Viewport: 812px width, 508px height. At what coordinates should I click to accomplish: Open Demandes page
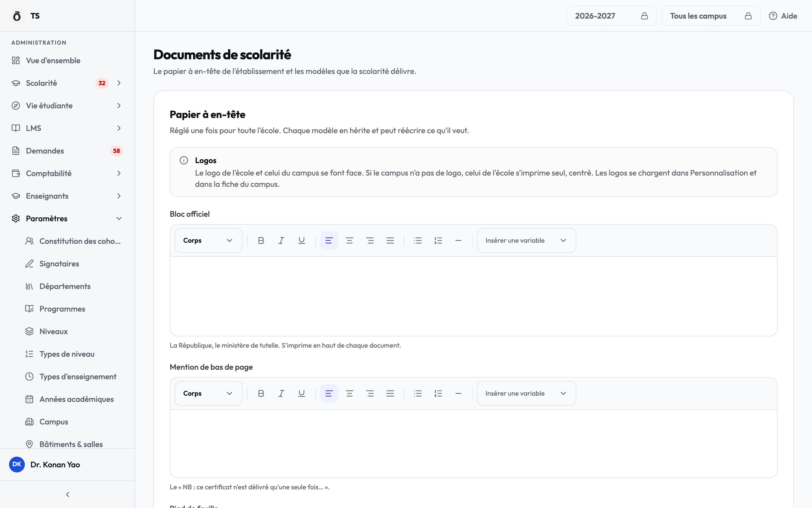tap(67, 151)
